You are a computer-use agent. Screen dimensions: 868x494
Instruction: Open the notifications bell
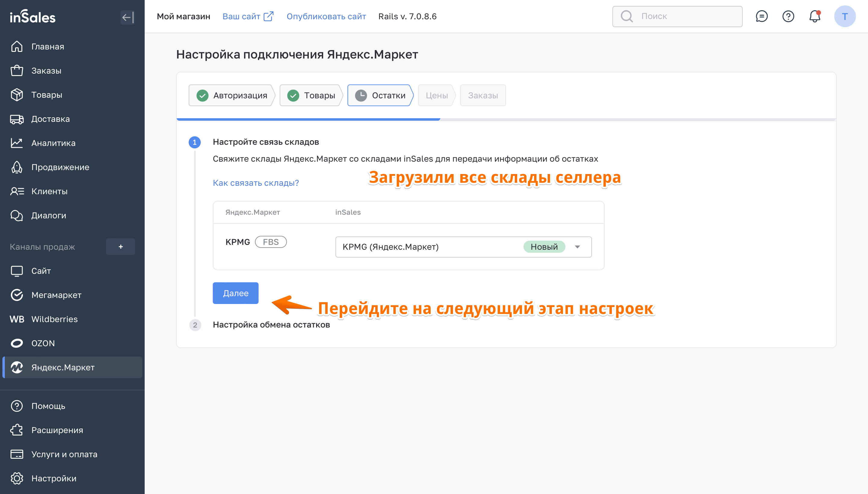click(814, 16)
